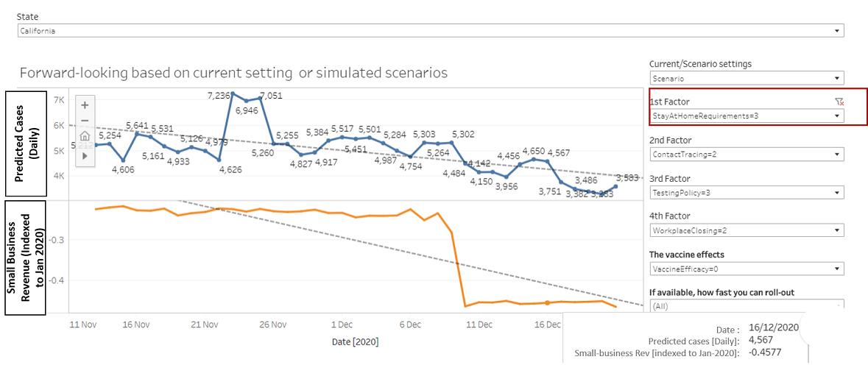Open the StayAtHomeRequirements=3 dropdown
The image size is (868, 365).
coord(747,116)
